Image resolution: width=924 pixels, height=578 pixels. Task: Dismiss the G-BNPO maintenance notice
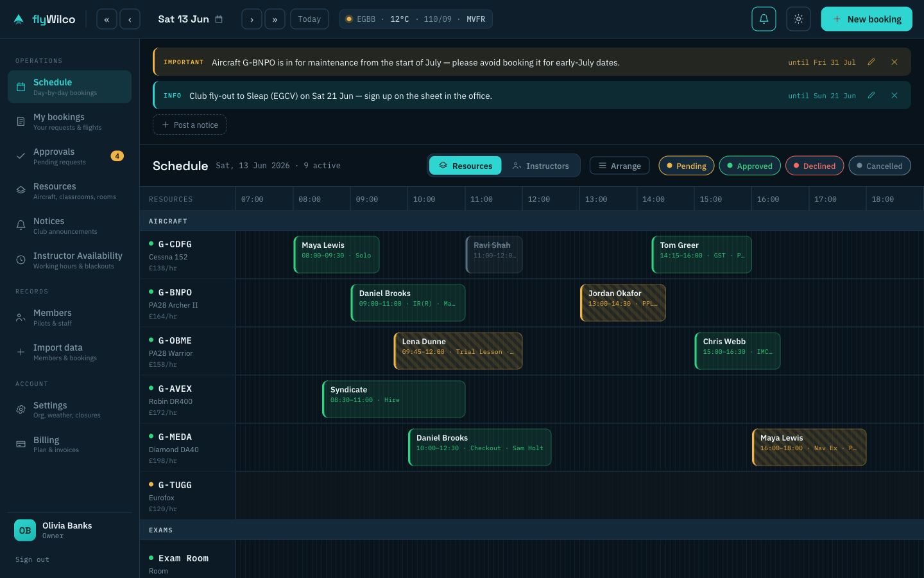894,62
